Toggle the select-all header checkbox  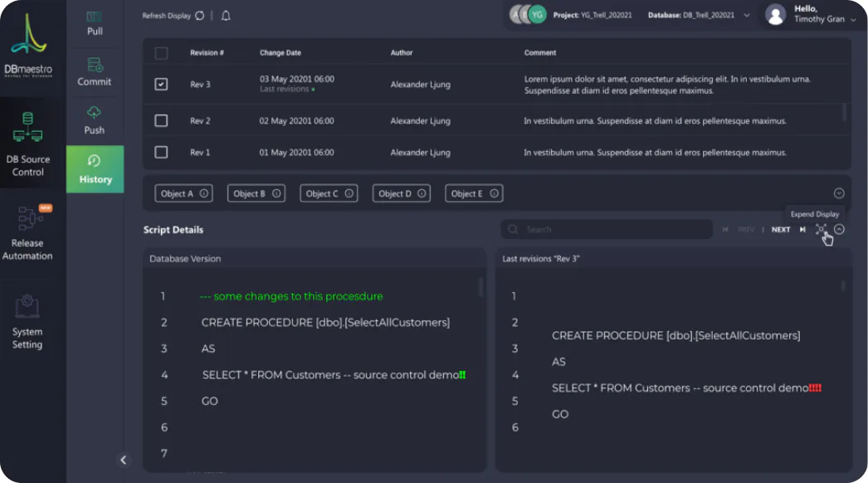161,53
